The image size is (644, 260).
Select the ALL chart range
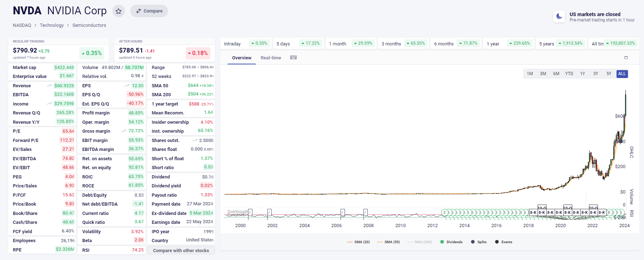[x=622, y=74]
